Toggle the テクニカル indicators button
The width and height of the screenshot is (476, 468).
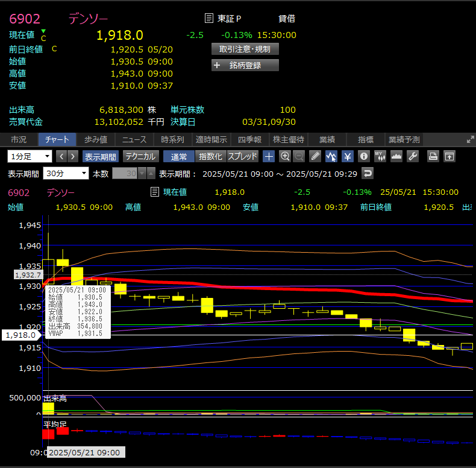(141, 157)
